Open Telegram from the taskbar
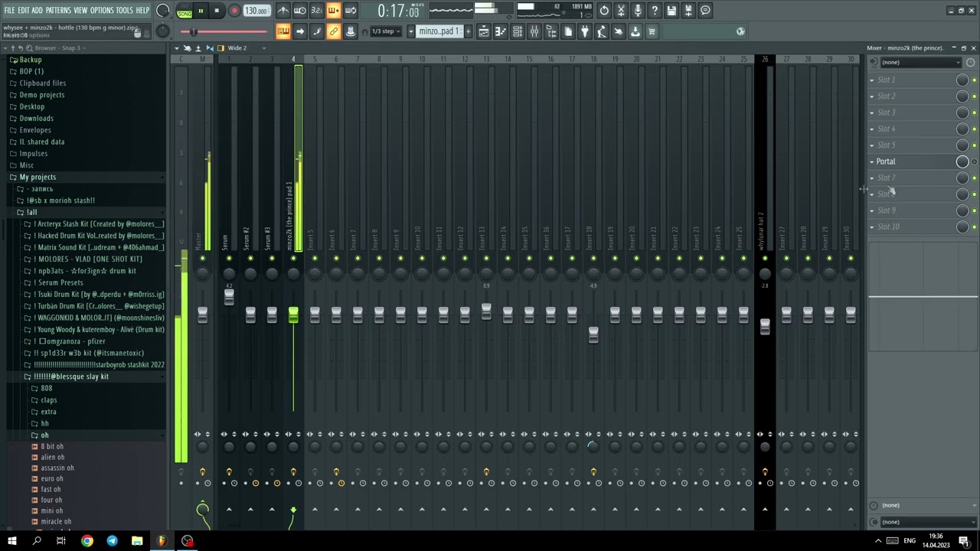Viewport: 980px width, 551px height. point(112,541)
